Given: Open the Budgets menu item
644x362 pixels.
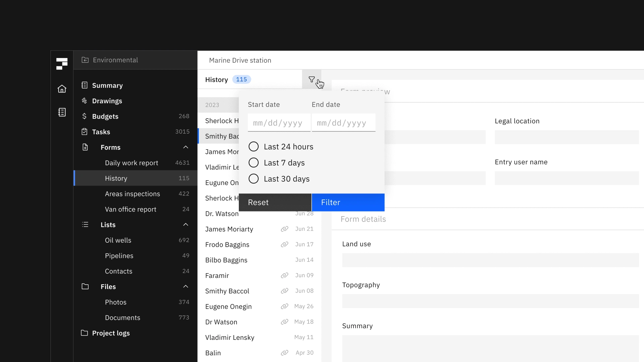Looking at the screenshot, I should (x=105, y=116).
